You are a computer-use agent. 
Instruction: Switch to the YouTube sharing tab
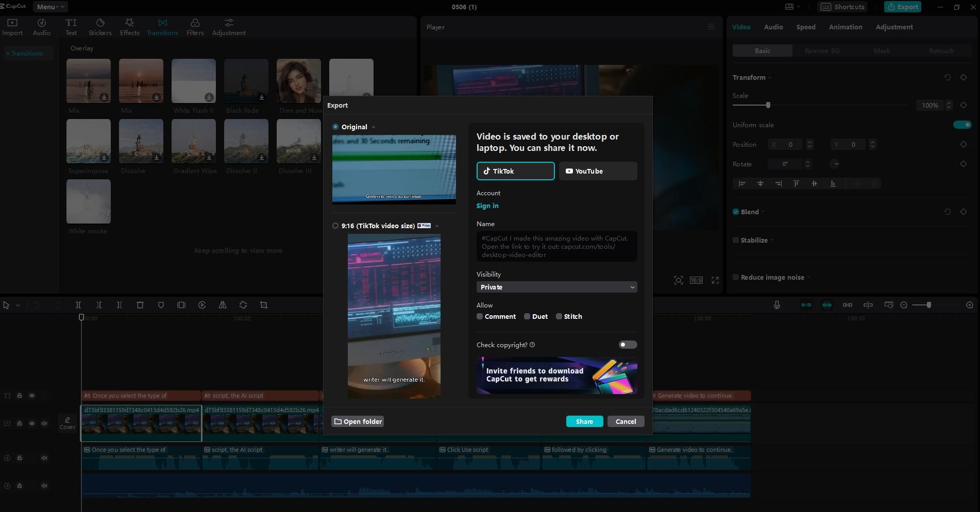coord(598,171)
